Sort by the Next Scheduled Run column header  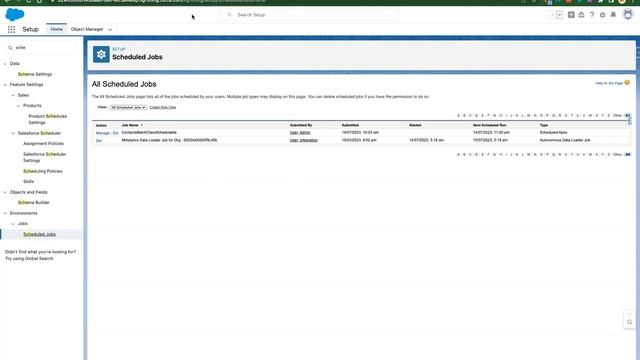pos(489,125)
